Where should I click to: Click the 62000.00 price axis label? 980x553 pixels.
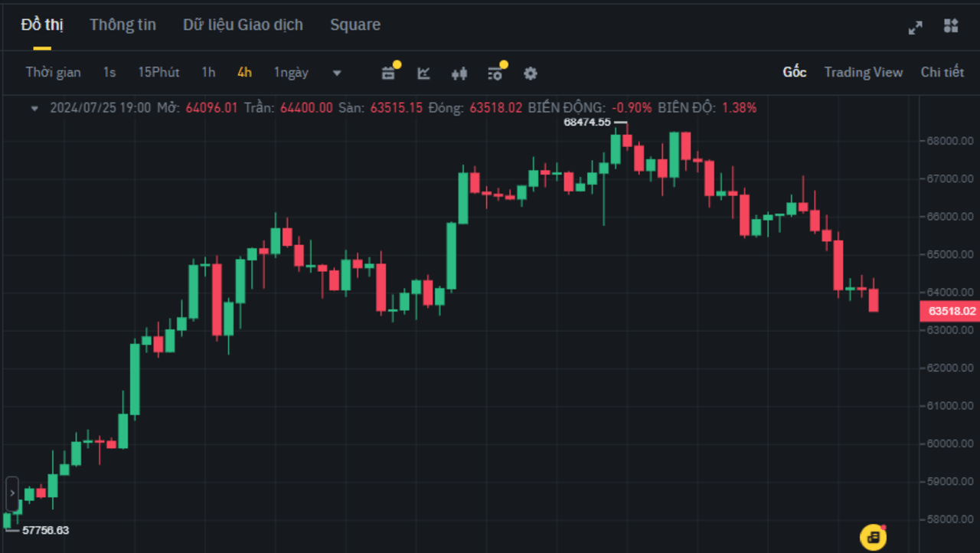click(952, 368)
